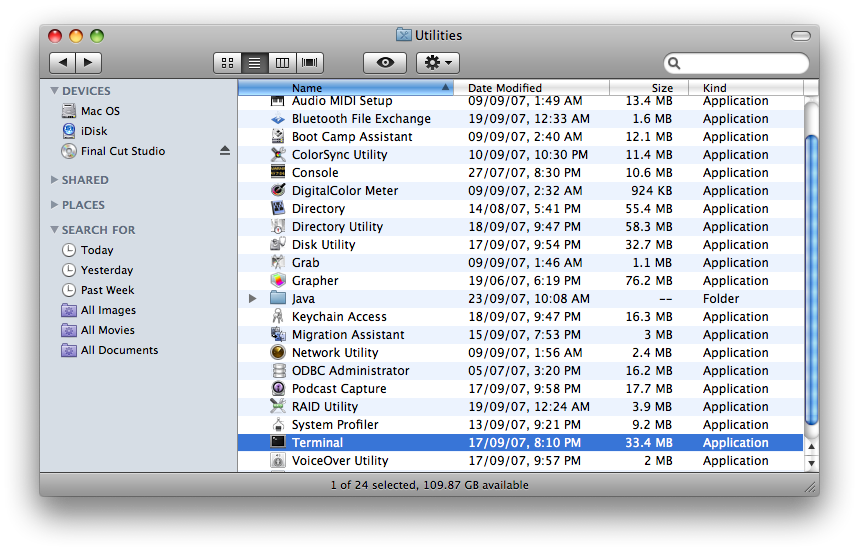Select the Network Utility icon
Screen dimensions: 859x551
click(x=278, y=352)
